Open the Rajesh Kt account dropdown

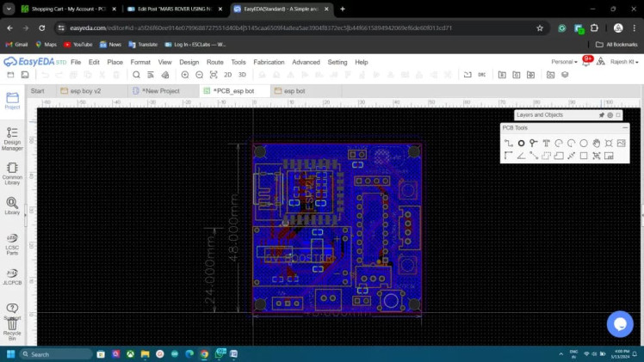[x=624, y=62]
